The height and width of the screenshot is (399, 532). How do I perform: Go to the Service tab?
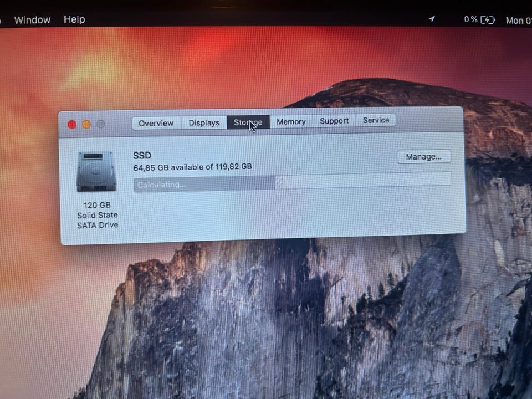point(376,120)
